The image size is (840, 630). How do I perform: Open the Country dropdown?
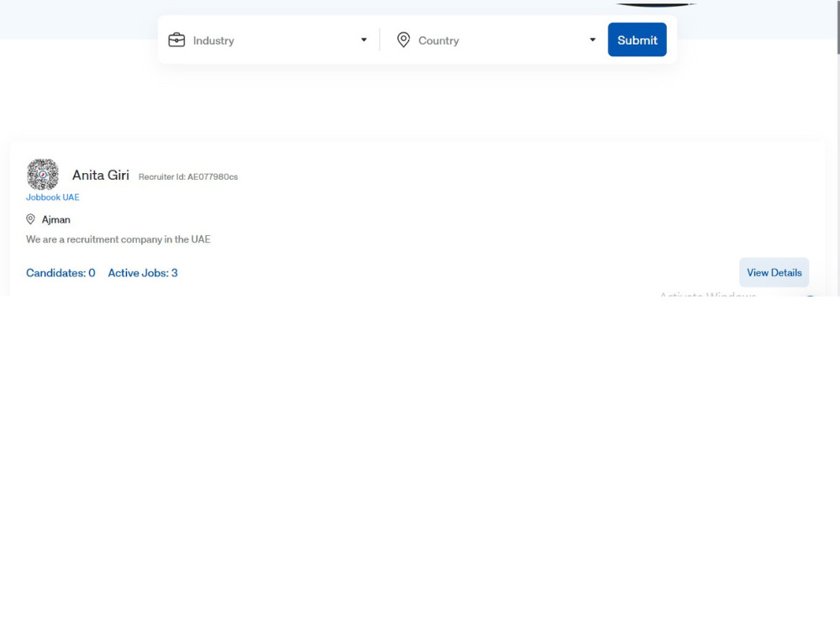tap(496, 40)
